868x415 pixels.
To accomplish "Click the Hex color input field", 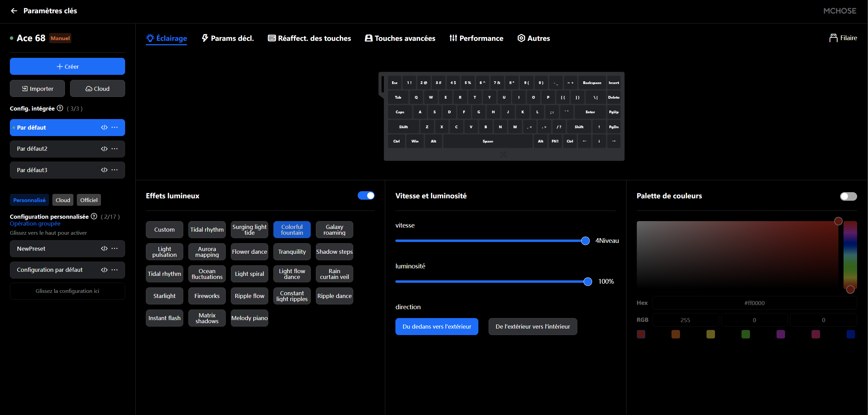I will tap(754, 303).
